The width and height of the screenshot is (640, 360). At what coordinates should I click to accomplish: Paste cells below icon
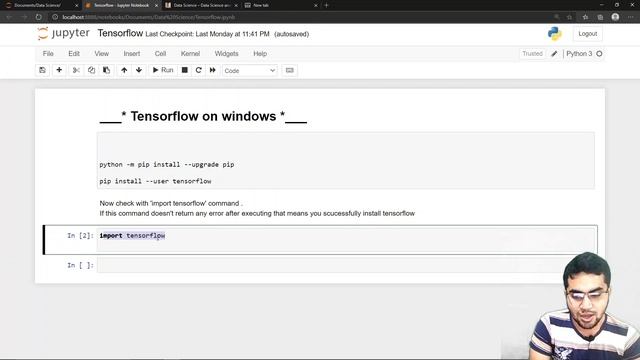pos(107,70)
